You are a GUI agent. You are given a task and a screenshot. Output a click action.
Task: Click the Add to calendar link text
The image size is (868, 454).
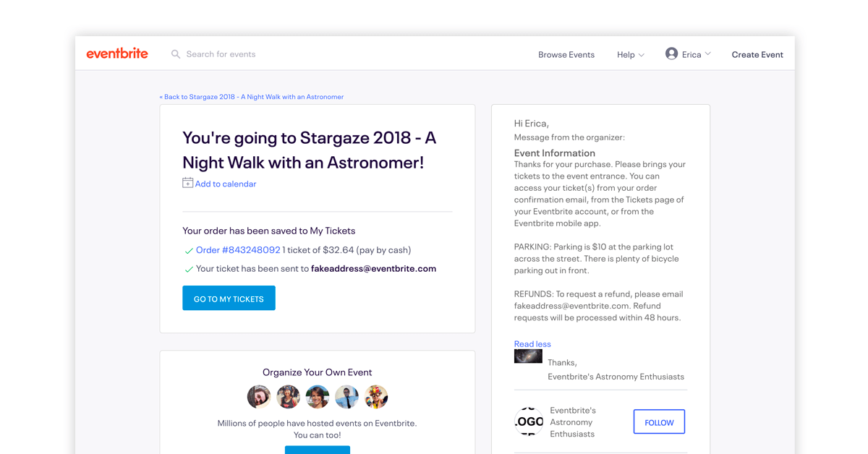(226, 184)
